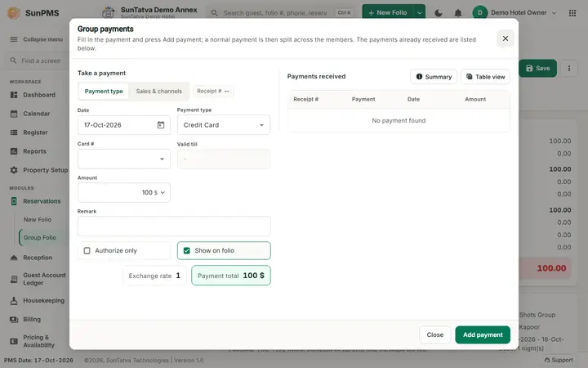Open Group Folio in sidebar
The height and width of the screenshot is (368, 588).
click(40, 237)
